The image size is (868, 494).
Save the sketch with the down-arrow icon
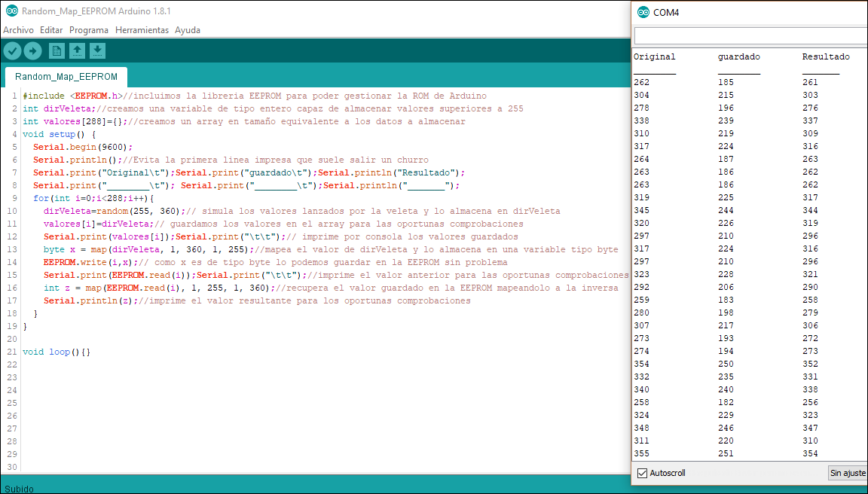coord(97,50)
